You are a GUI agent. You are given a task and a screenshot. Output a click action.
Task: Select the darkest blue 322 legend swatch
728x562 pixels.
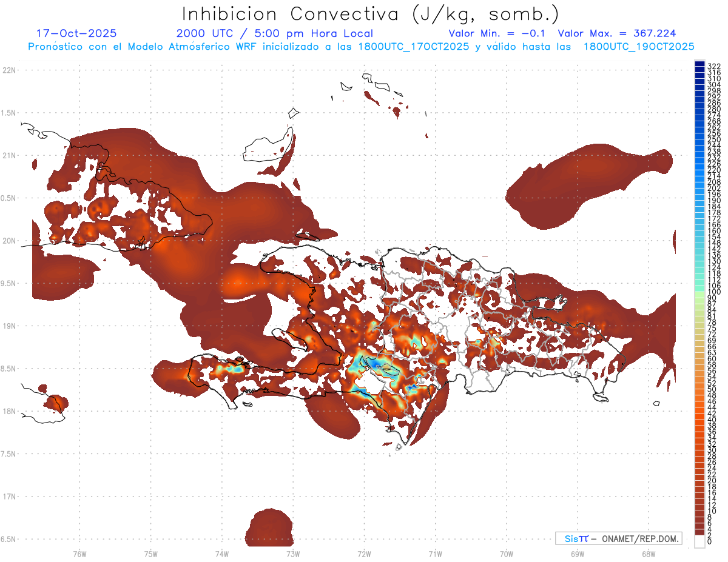[x=699, y=64]
